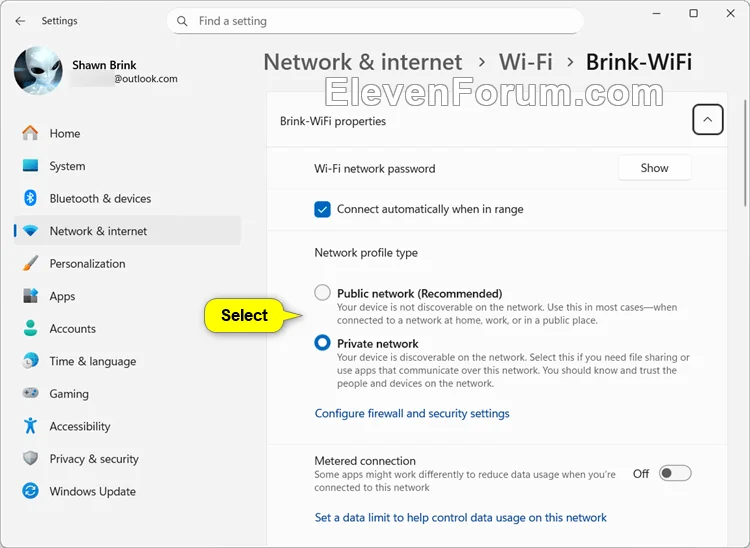Show the Wi-Fi network password
Screen dimensions: 750x548
point(654,168)
